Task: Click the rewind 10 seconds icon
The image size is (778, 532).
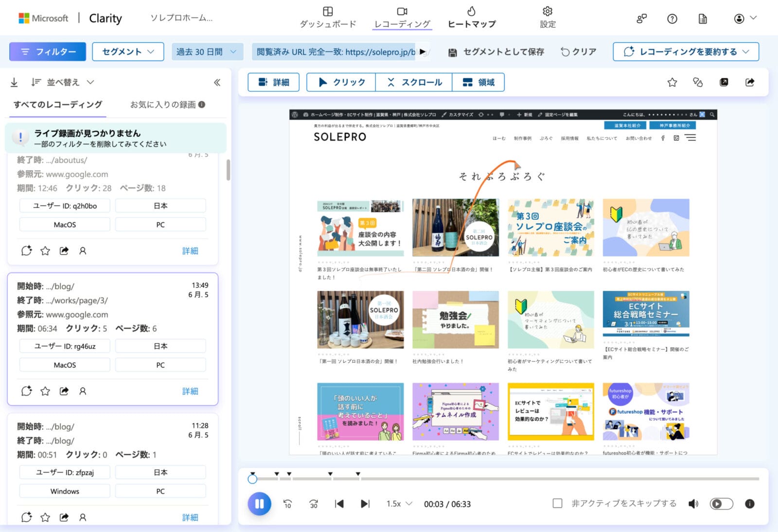Action: (x=287, y=504)
